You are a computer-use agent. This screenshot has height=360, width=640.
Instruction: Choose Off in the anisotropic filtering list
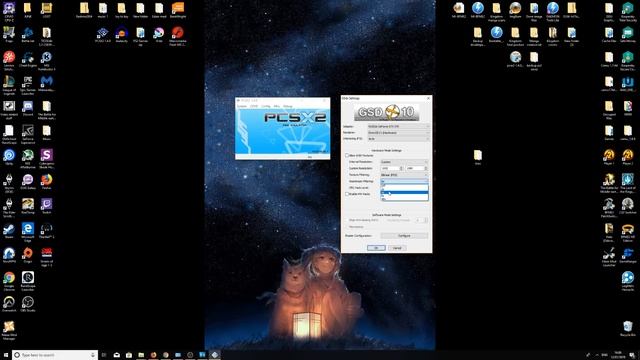404,186
